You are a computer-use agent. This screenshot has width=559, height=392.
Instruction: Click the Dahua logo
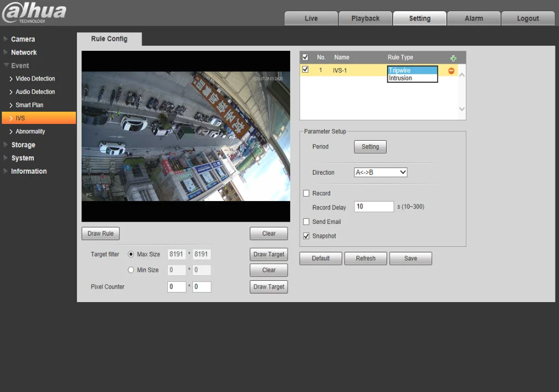point(34,13)
